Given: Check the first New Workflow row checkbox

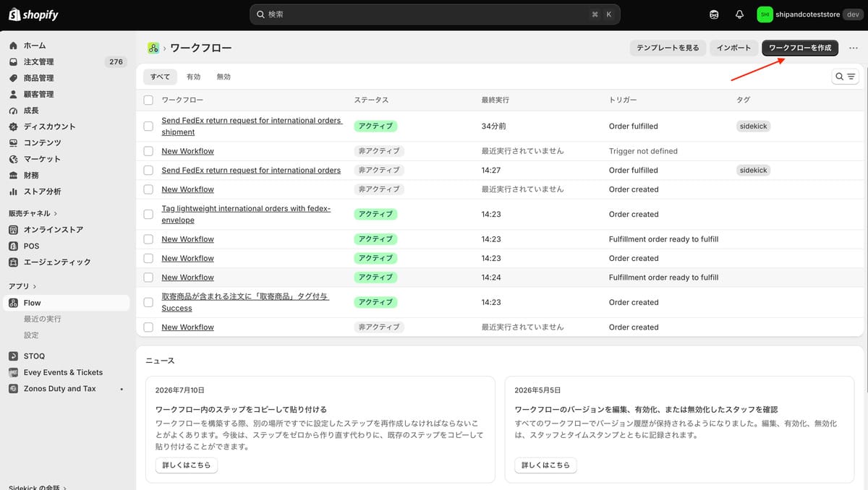Looking at the screenshot, I should tap(148, 151).
